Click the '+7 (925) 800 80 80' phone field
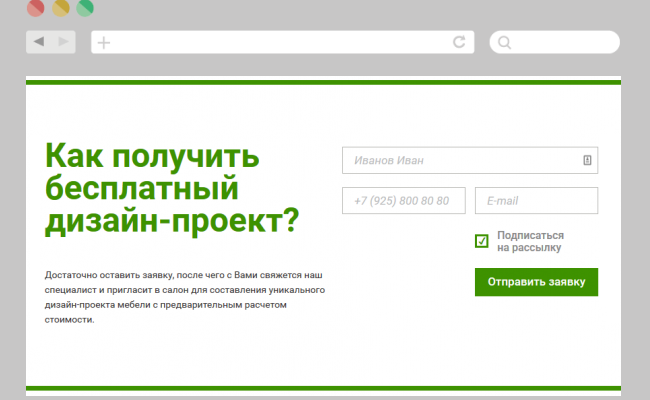Viewport: 650px width, 400px height. (403, 200)
